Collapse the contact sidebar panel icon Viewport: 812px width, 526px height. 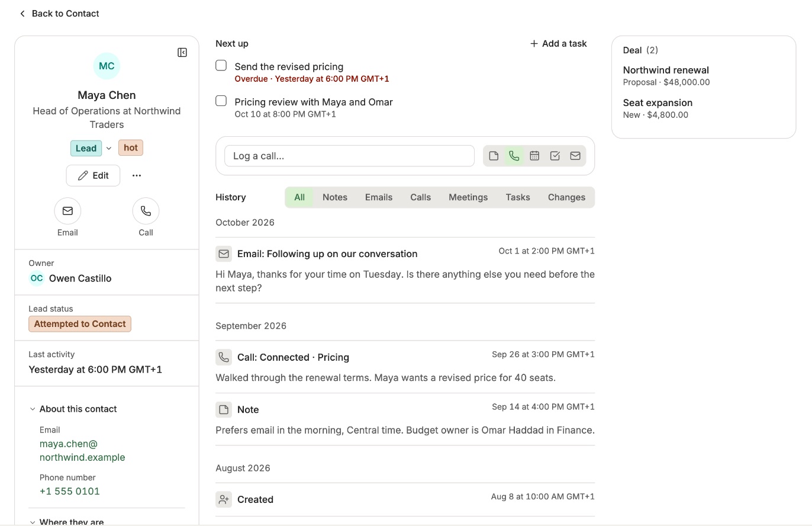click(x=182, y=53)
